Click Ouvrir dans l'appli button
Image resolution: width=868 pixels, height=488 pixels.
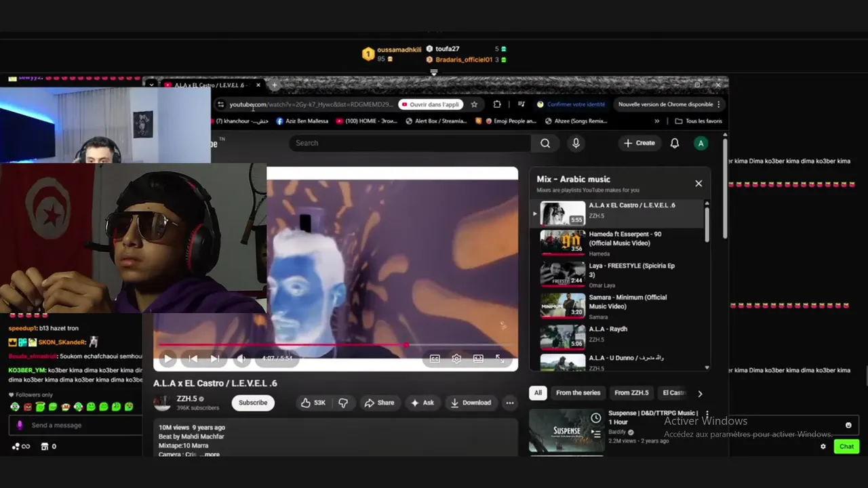click(431, 104)
